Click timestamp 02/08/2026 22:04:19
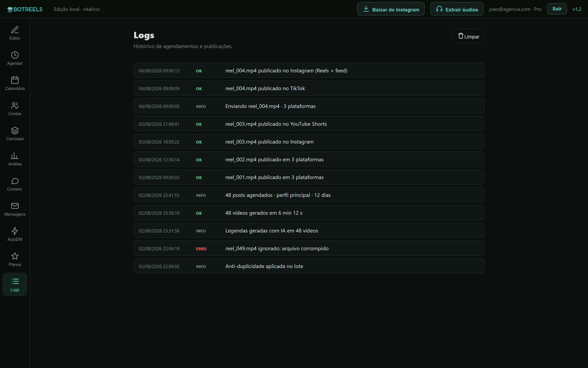 pos(159,249)
